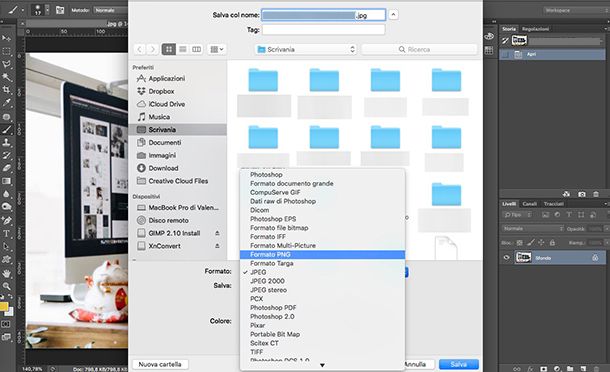Select the Move tool in Photoshop toolbar
The image size is (610, 372).
(6, 38)
